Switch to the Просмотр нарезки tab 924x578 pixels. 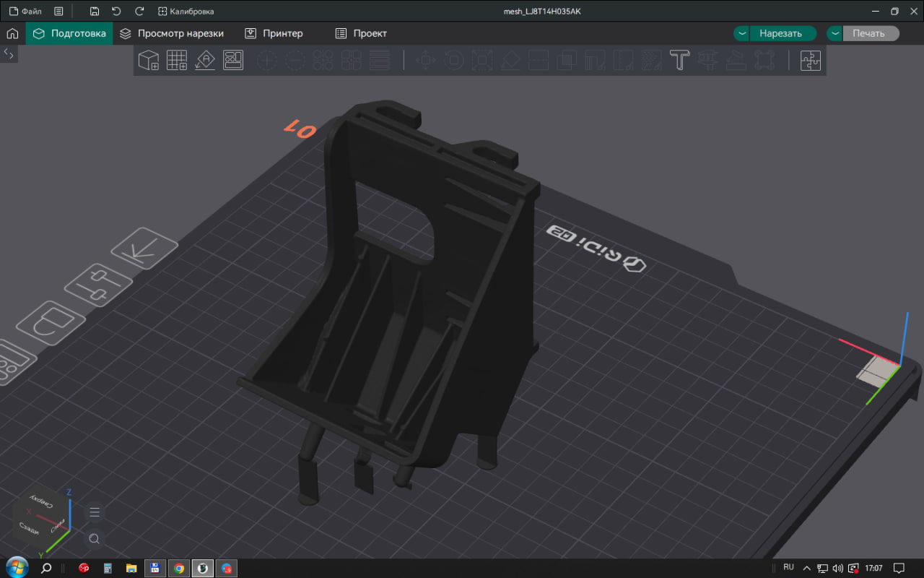click(x=172, y=33)
